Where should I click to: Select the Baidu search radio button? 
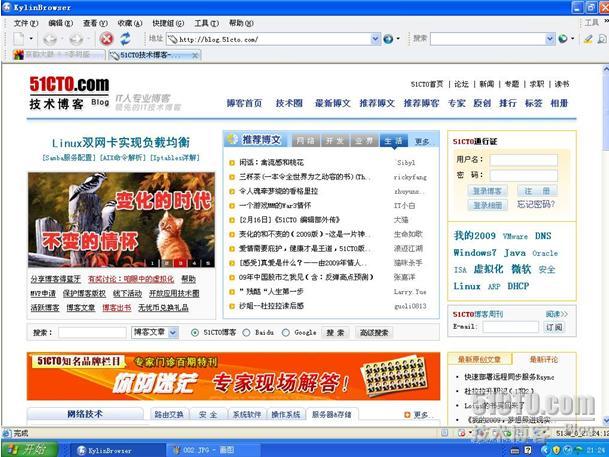pos(246,332)
